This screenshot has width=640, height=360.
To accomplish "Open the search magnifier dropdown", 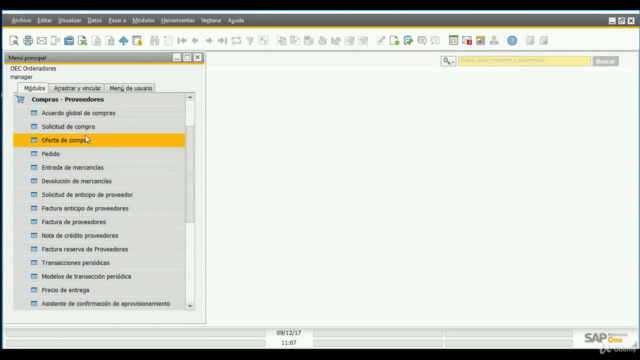I will pos(448,61).
